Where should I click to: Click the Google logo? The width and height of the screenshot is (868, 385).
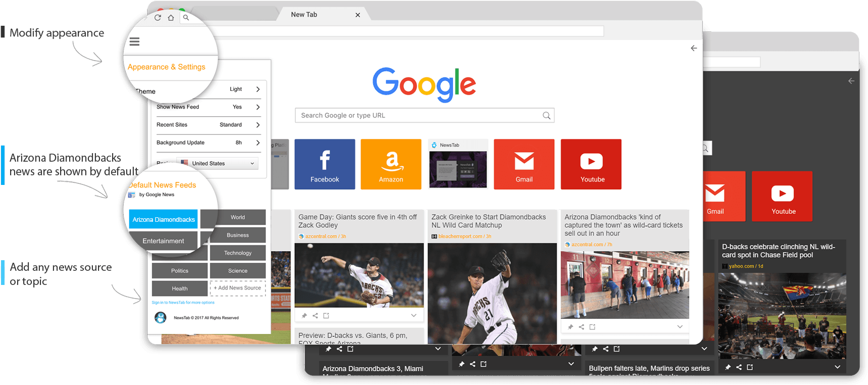424,84
